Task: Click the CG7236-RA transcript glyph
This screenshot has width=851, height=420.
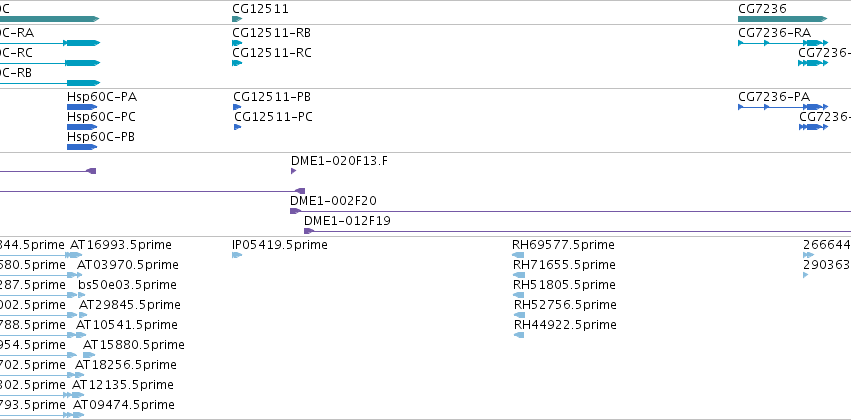Action: tap(783, 43)
